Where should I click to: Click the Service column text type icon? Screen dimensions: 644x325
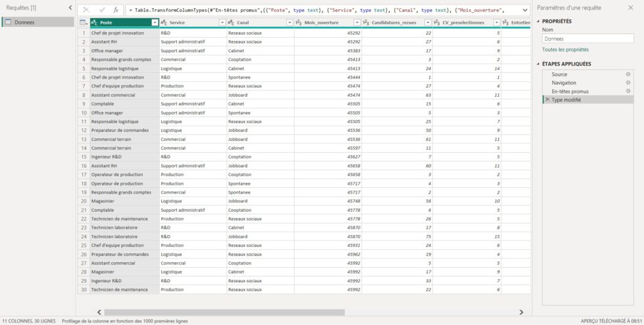(164, 23)
